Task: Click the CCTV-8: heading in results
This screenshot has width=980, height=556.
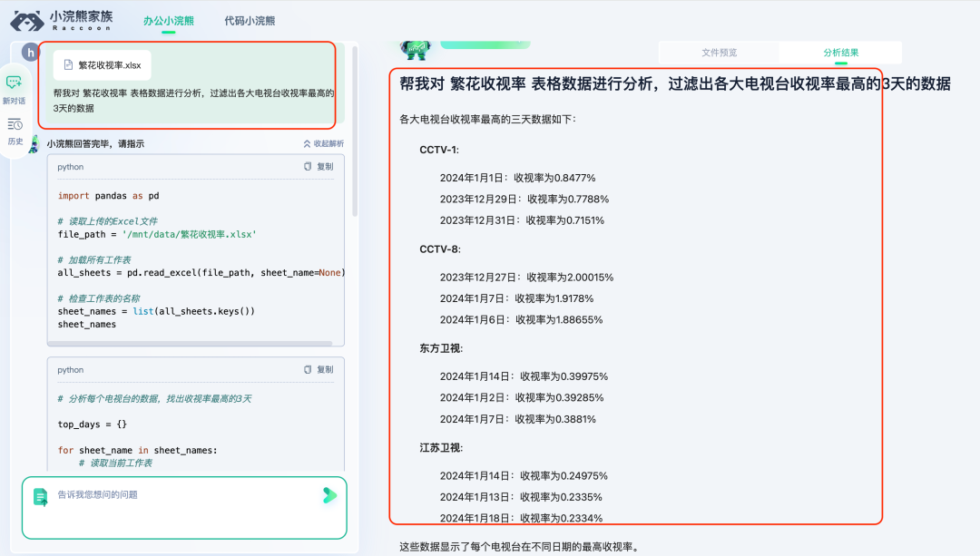Action: tap(440, 249)
